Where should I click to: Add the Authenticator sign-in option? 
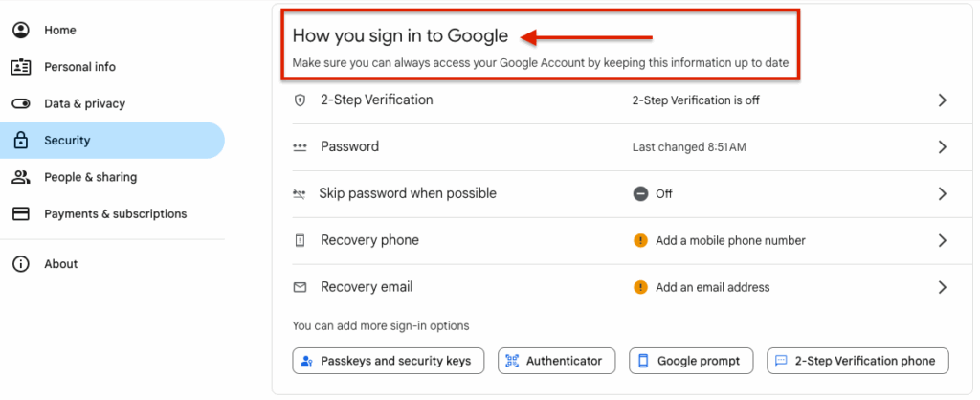[557, 361]
